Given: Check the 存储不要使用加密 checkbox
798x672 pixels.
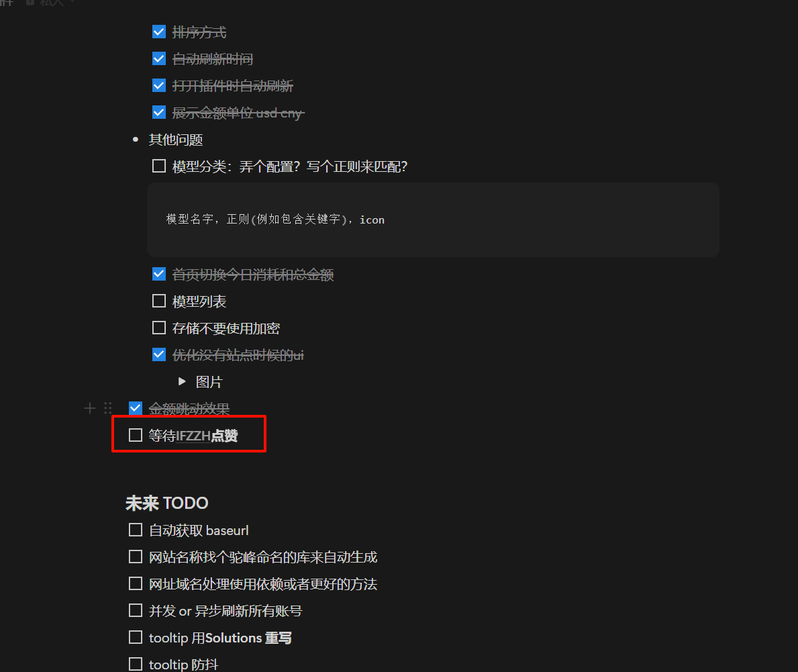Looking at the screenshot, I should [159, 328].
